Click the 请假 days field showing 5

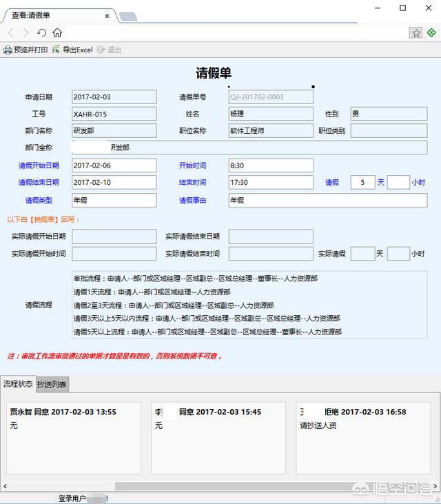362,182
